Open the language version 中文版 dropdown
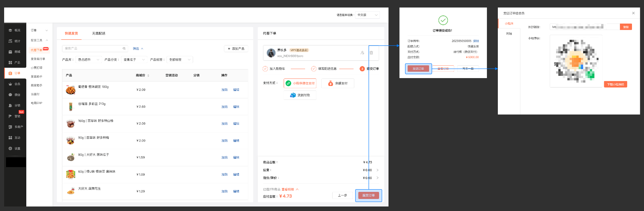 (x=367, y=15)
